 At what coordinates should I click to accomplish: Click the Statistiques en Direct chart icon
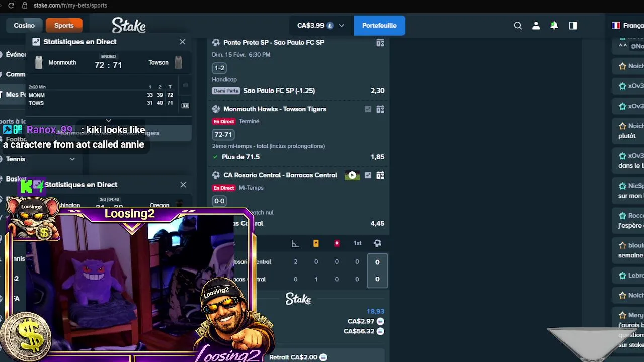coord(36,42)
